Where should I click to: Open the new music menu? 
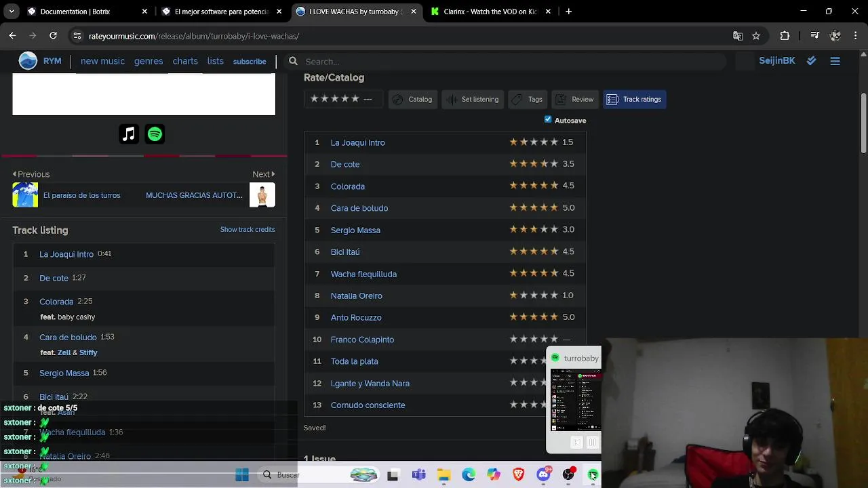(102, 61)
